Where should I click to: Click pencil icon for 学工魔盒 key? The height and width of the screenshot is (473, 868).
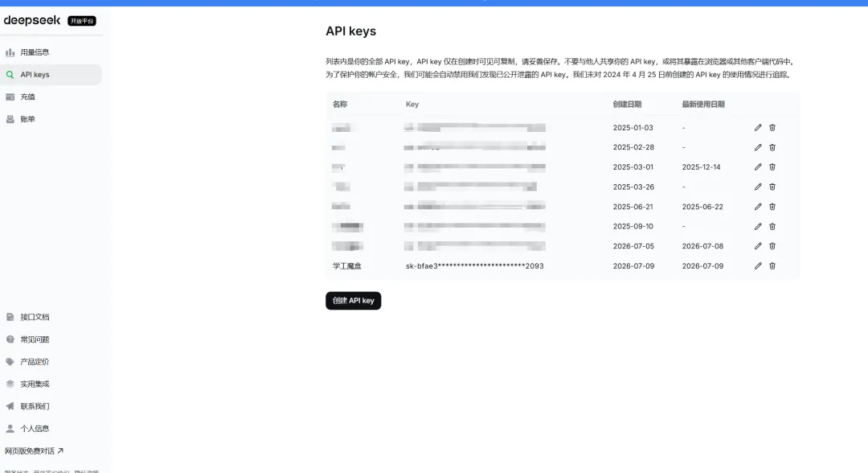pos(758,265)
